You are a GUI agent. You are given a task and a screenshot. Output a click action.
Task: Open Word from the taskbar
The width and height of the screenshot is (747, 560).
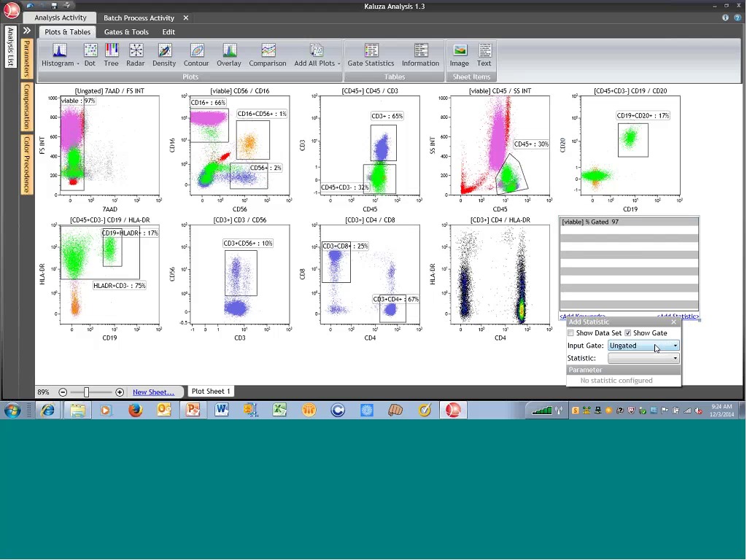click(222, 410)
